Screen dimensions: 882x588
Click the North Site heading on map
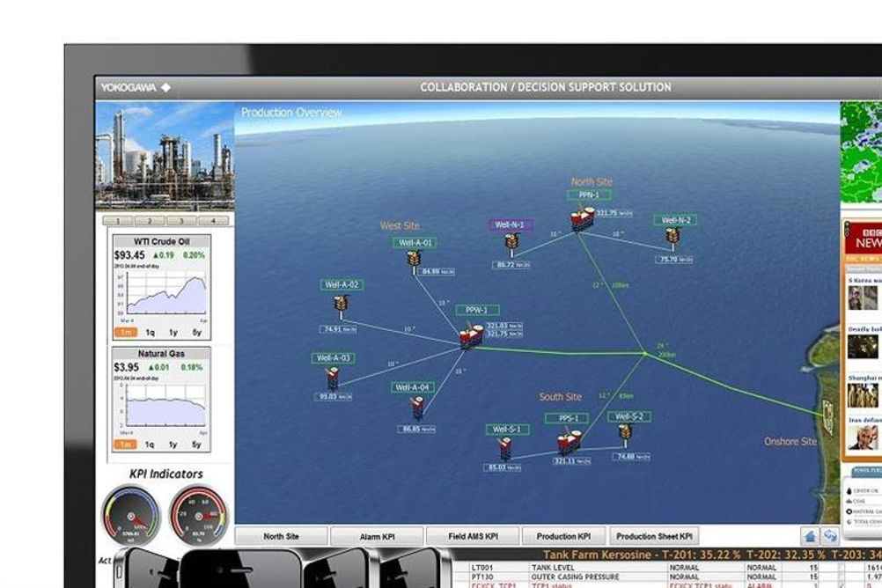[592, 181]
